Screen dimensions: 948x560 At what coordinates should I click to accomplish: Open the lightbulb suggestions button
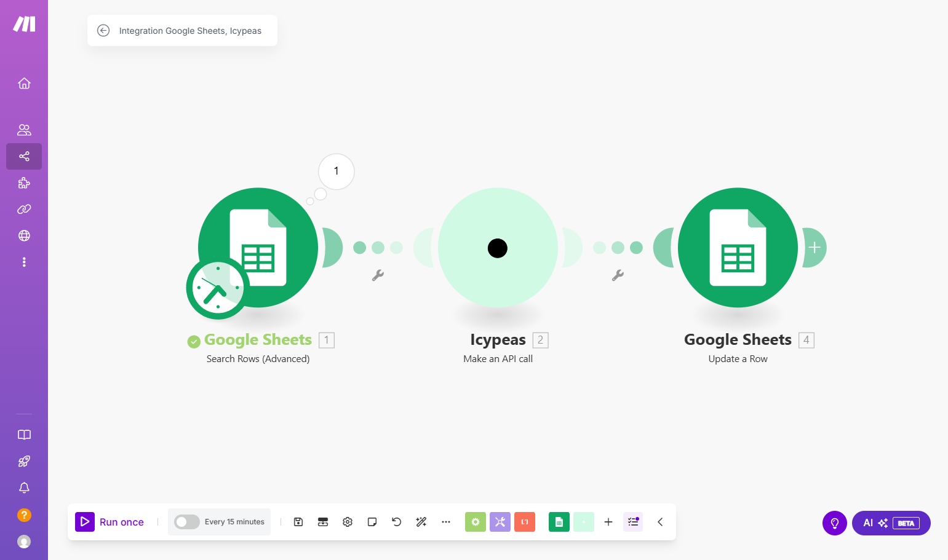click(x=835, y=523)
